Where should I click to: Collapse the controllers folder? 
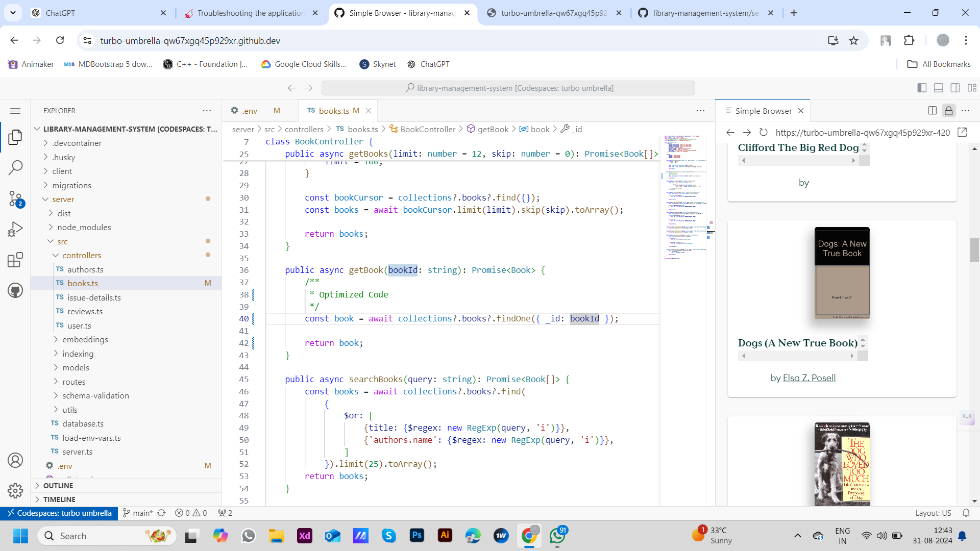pos(82,255)
